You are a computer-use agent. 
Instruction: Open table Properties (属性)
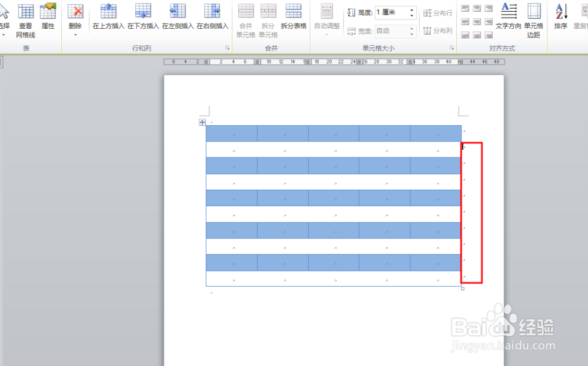(48, 16)
